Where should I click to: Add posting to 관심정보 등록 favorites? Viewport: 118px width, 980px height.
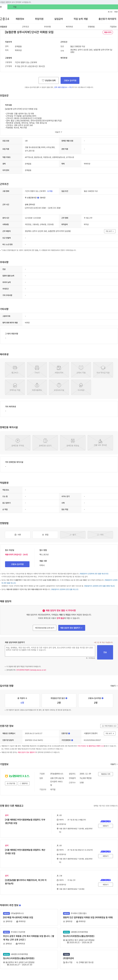click(x=49, y=80)
